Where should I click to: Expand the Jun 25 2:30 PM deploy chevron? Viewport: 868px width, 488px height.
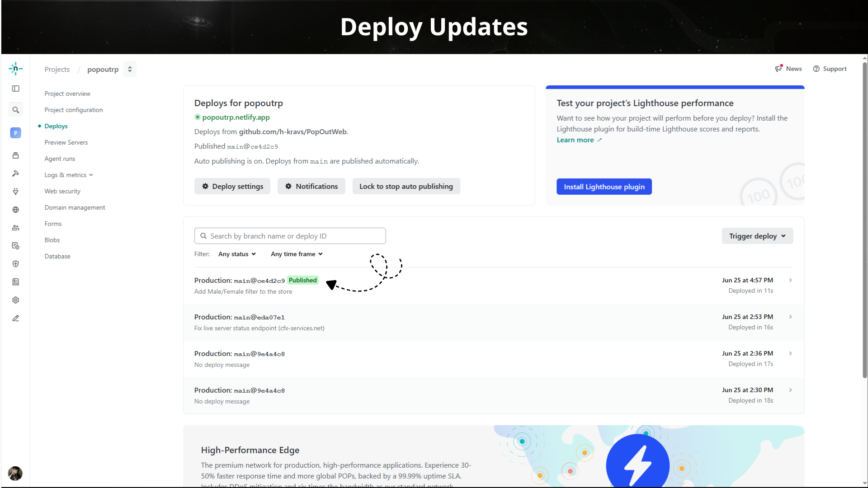[x=790, y=390]
